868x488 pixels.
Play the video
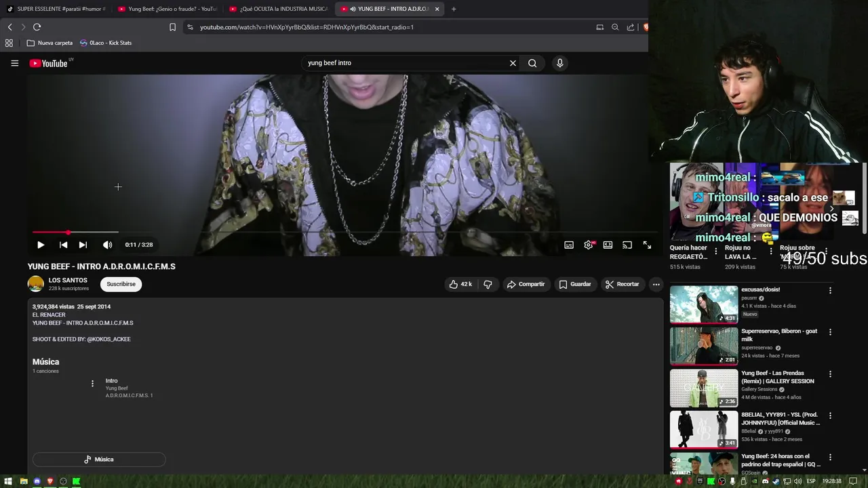pyautogui.click(x=41, y=245)
